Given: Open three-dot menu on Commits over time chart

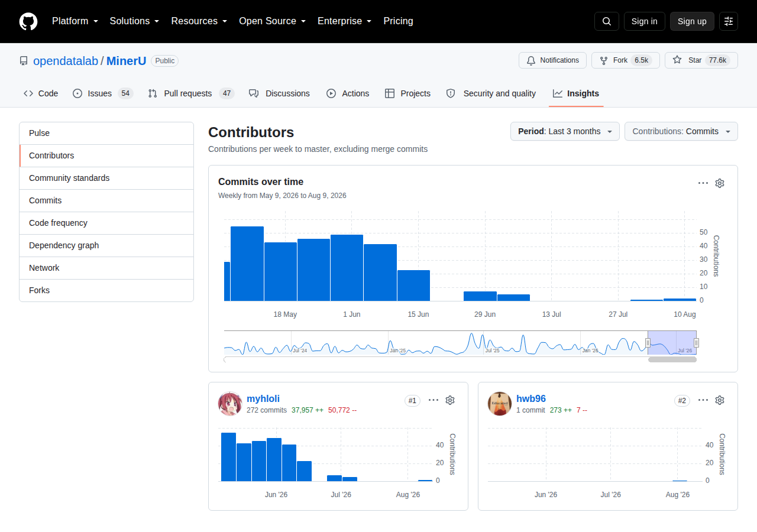Looking at the screenshot, I should pos(703,183).
